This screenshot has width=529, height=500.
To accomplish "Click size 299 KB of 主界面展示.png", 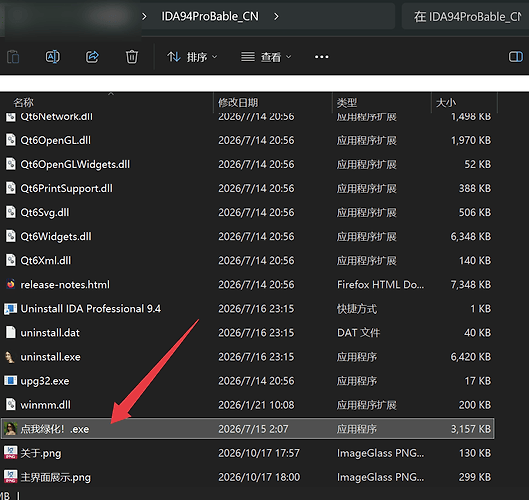I will point(475,477).
